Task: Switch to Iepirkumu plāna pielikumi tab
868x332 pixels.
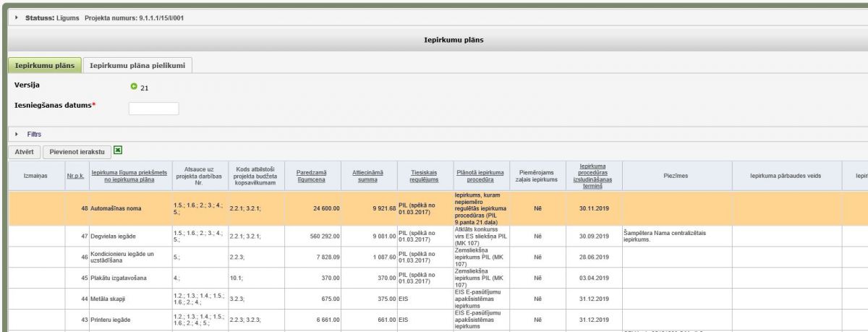Action: [137, 66]
